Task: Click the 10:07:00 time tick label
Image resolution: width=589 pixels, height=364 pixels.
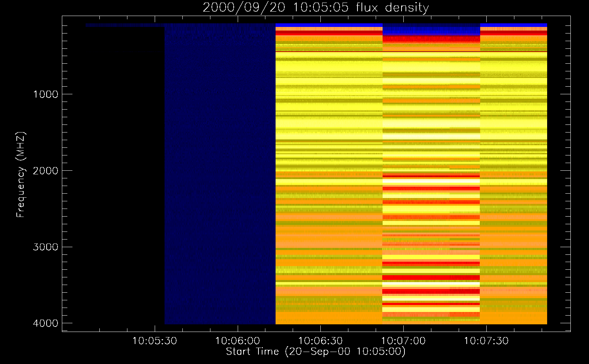Action: 403,341
